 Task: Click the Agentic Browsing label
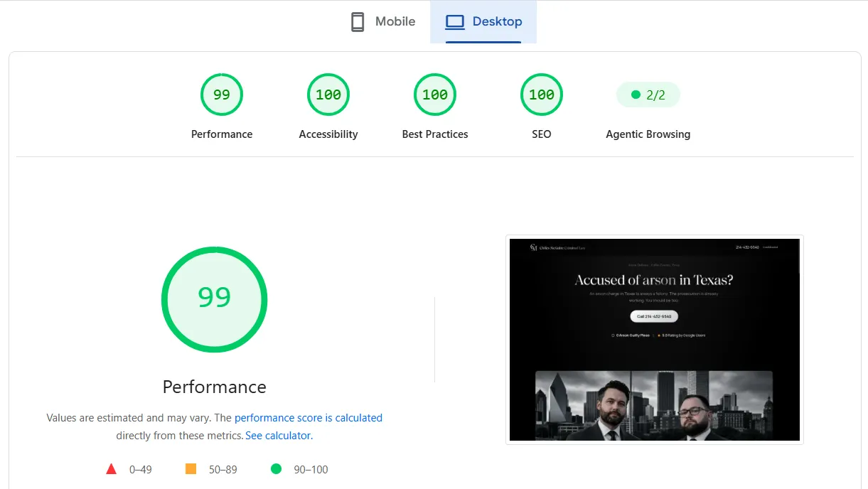pyautogui.click(x=648, y=134)
